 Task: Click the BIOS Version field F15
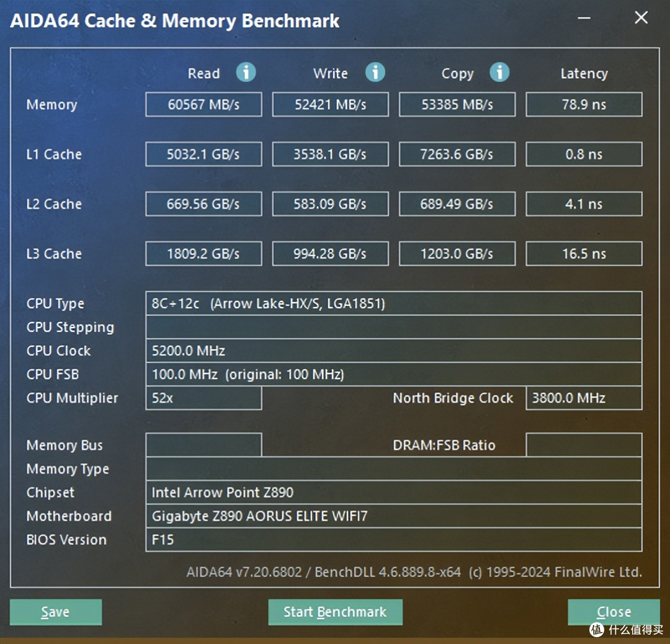coord(393,540)
